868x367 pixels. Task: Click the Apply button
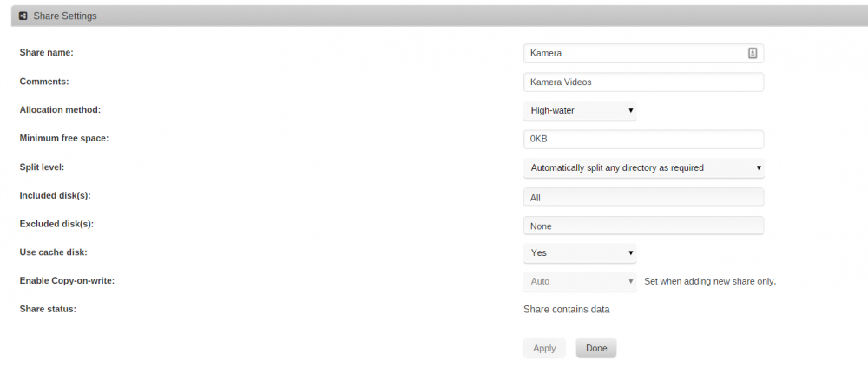544,348
